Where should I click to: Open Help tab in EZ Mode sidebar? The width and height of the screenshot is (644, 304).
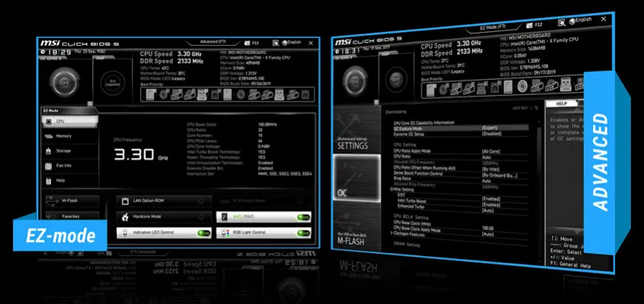tap(70, 181)
